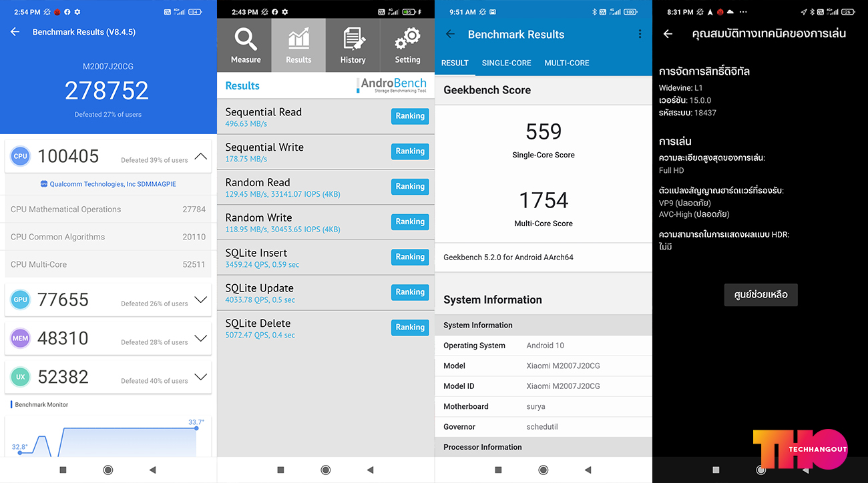Tap the GPU score badge icon
This screenshot has height=483, width=868.
[x=21, y=300]
